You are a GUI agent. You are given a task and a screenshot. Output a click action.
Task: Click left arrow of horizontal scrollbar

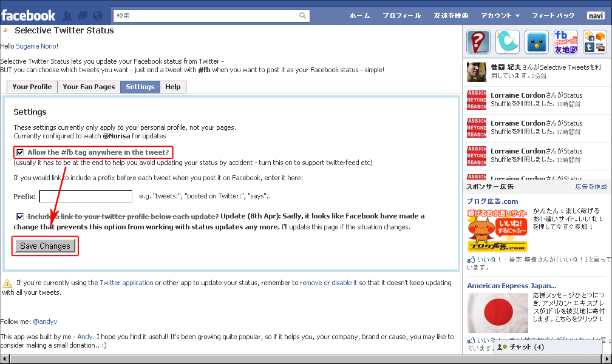pos(5,359)
